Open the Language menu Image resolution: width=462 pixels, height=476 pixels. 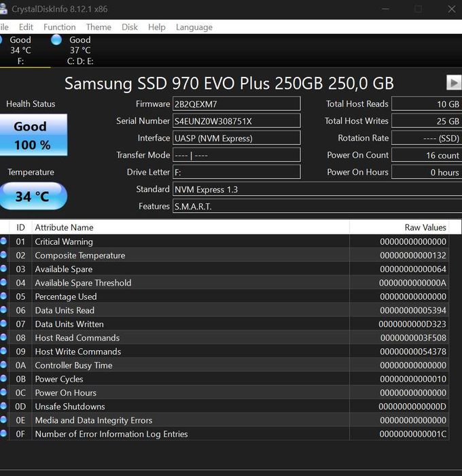click(194, 27)
